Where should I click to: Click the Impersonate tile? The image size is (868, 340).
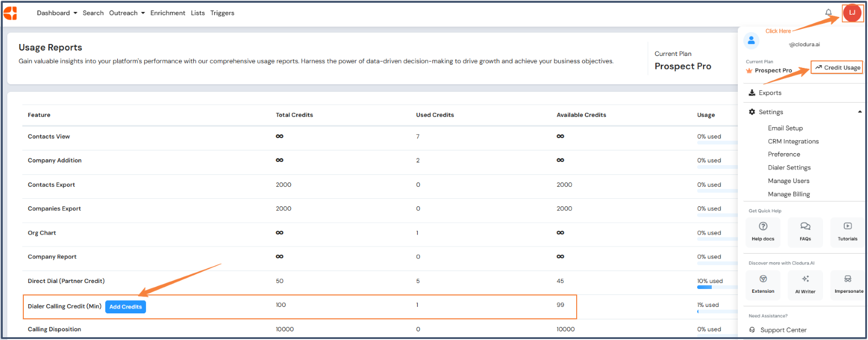tap(848, 285)
